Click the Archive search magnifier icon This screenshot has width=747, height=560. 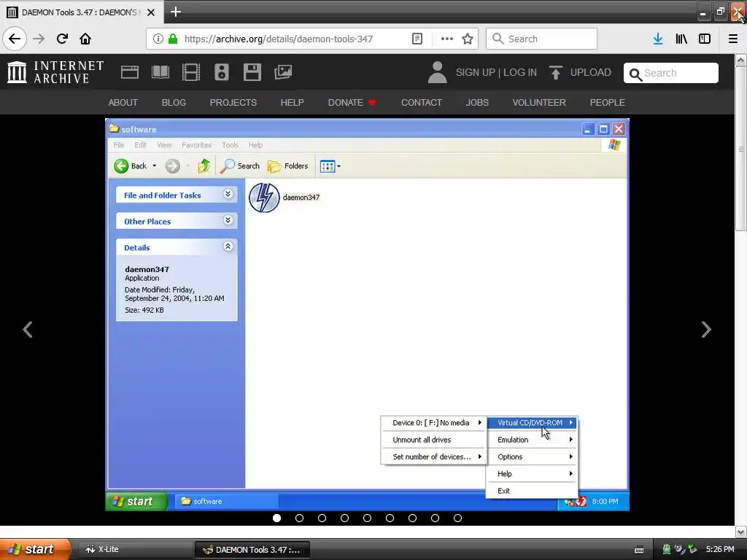click(x=635, y=74)
